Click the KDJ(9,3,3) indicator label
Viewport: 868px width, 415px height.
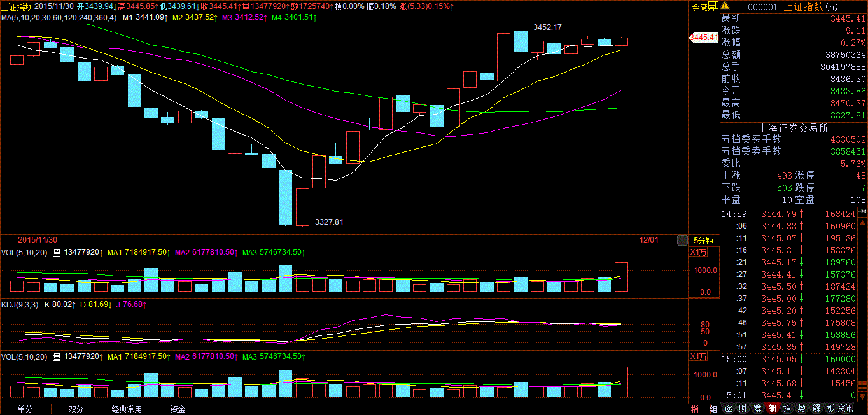click(x=20, y=305)
